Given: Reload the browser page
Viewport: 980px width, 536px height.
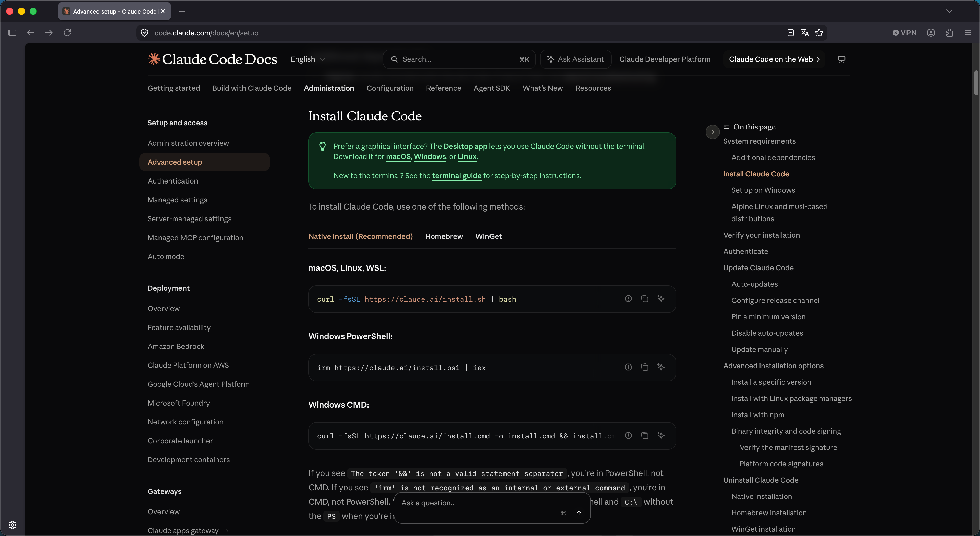Looking at the screenshot, I should click(x=67, y=33).
